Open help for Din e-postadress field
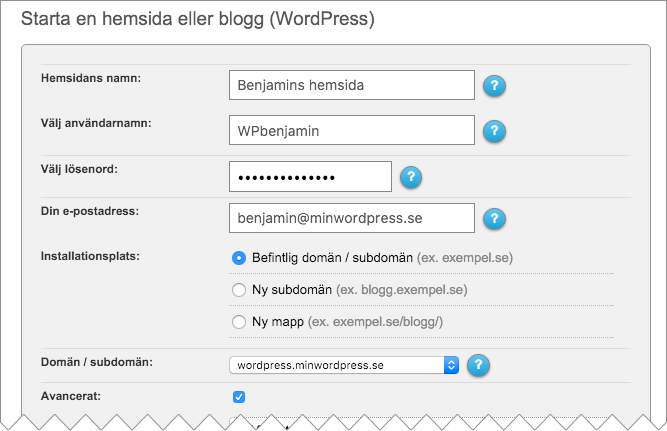 pos(494,219)
